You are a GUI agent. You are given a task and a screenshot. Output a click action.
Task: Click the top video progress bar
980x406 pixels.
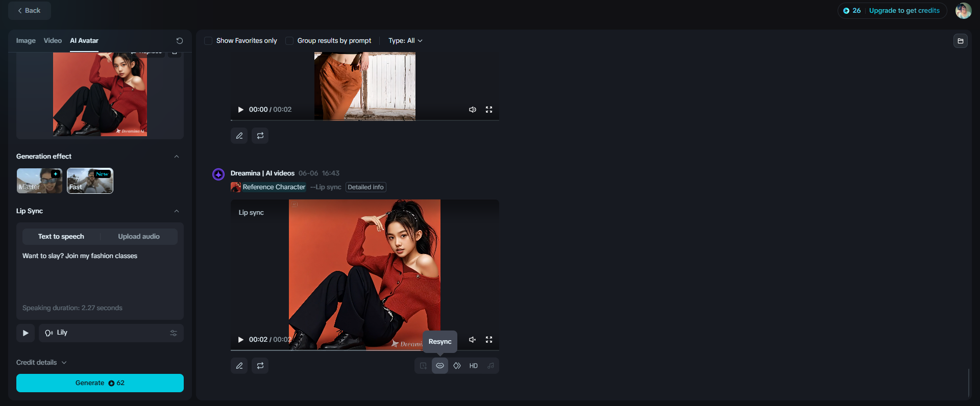365,120
